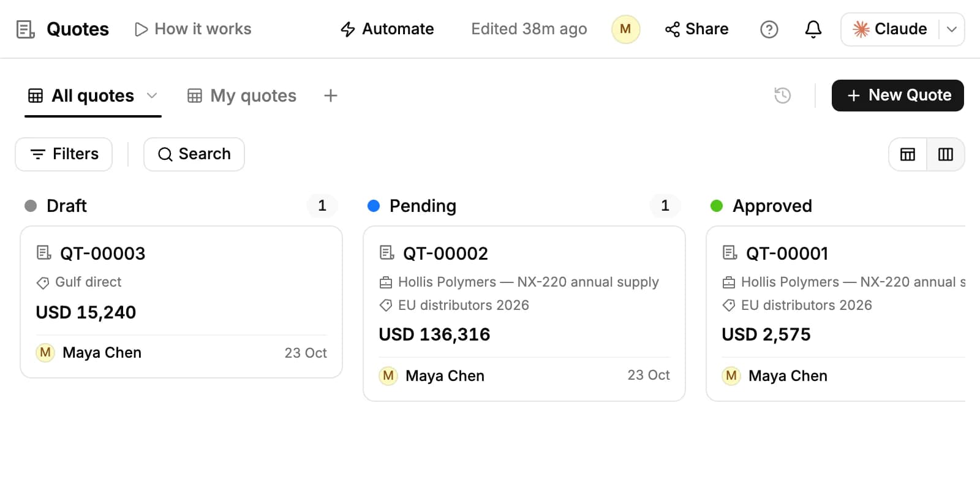Create a New Quote

tap(897, 96)
